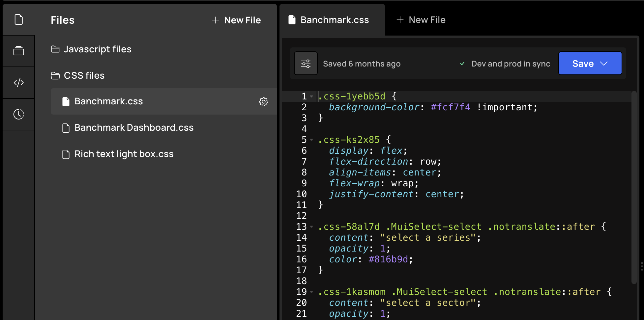Collapse the Javascript files folder

click(x=91, y=49)
